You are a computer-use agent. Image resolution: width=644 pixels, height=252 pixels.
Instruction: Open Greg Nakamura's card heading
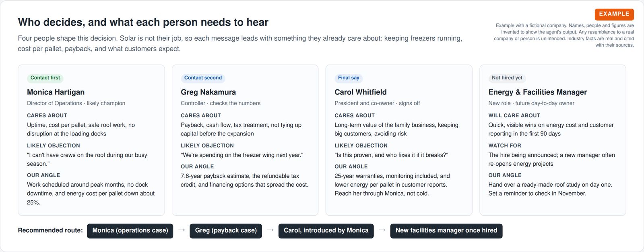pos(208,92)
